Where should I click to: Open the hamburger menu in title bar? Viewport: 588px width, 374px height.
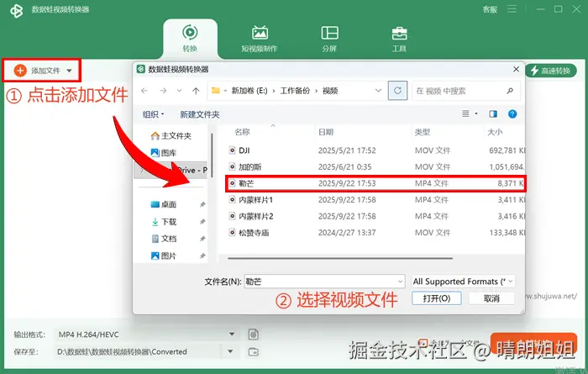point(512,8)
